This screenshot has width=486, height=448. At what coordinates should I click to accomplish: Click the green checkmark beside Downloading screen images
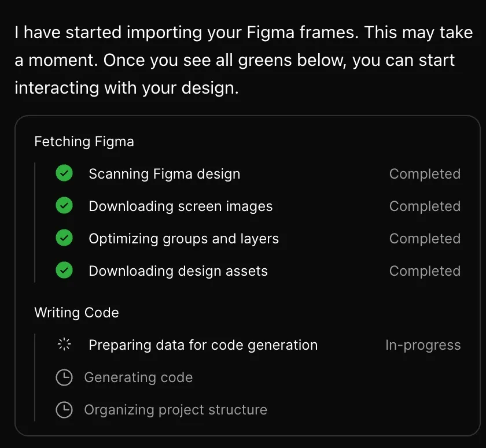coord(64,206)
